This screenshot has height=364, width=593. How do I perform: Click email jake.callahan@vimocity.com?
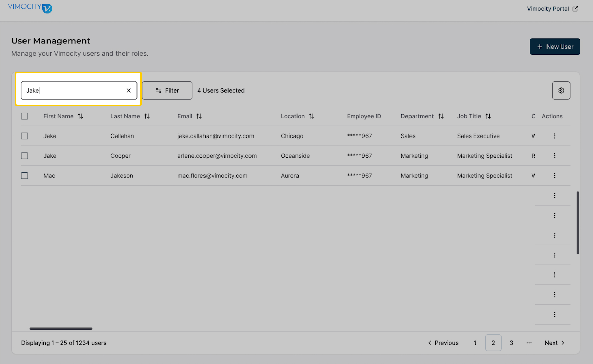216,136
